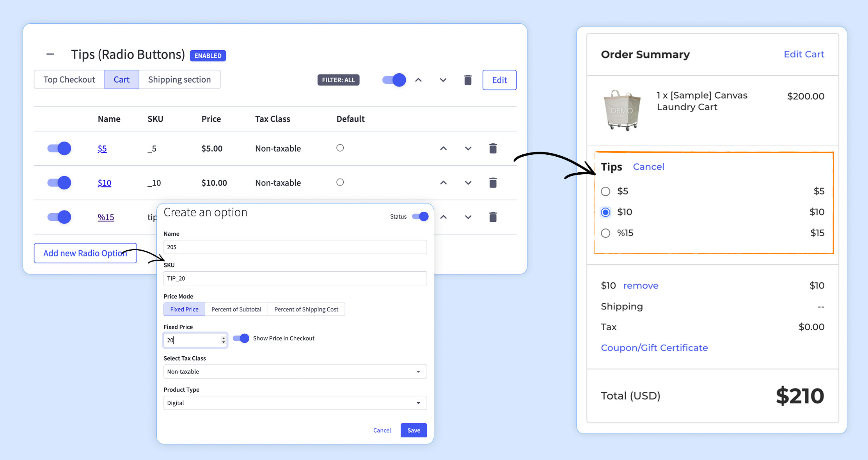The height and width of the screenshot is (460, 868).
Task: Click the Edit Cart link
Action: coord(804,54)
